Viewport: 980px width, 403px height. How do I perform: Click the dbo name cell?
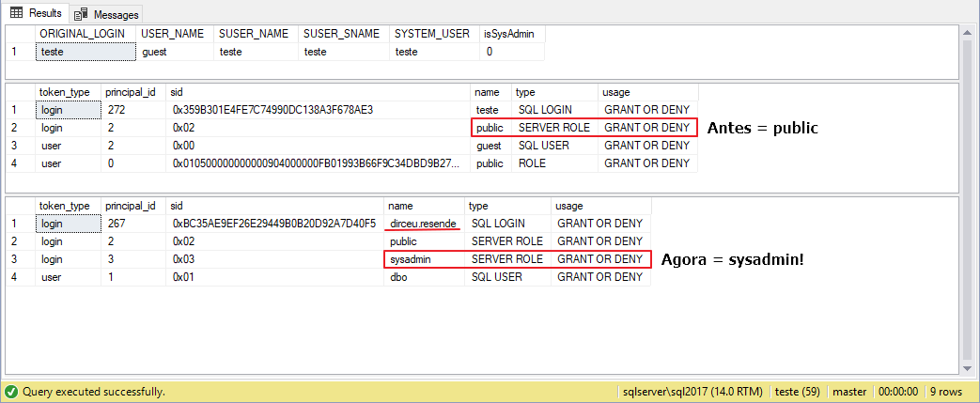(x=425, y=277)
